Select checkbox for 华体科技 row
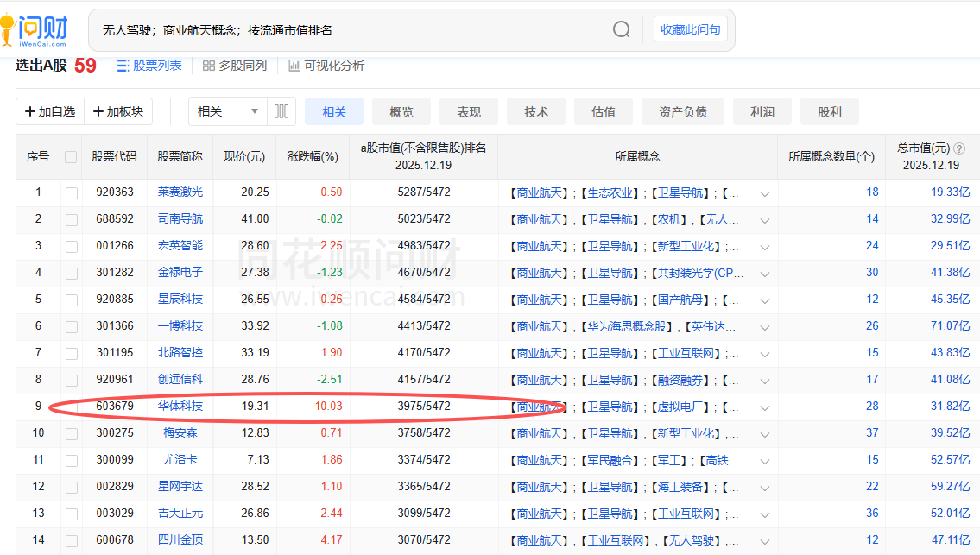This screenshot has height=555, width=980. click(72, 407)
